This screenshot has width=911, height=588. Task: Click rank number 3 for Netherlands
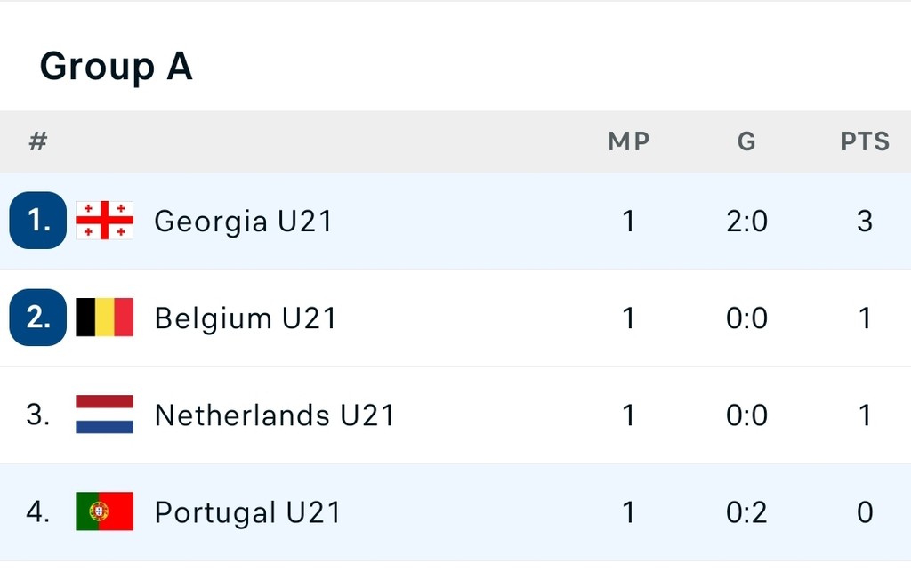pos(37,415)
